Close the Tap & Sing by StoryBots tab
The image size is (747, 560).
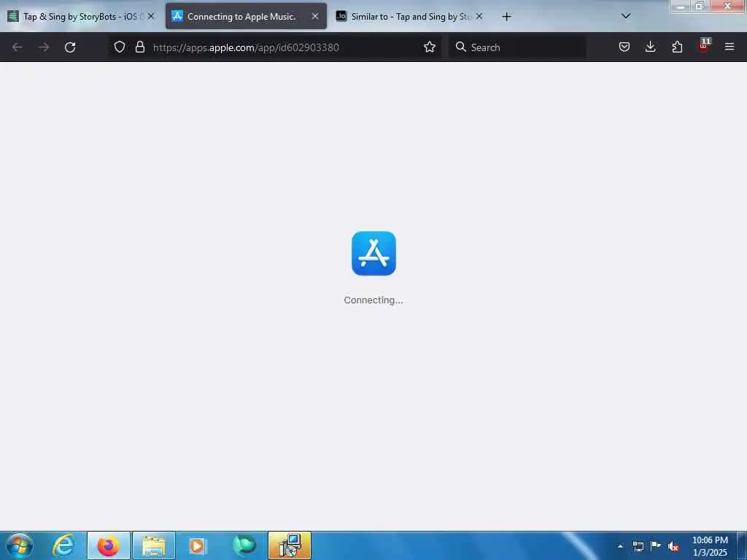[151, 16]
